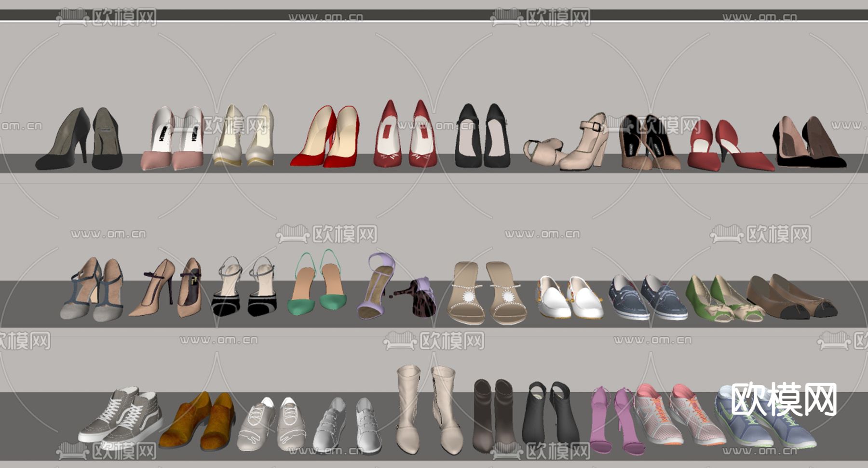Pick the navy boat shoes
Image resolution: width=868 pixels, height=468 pixels.
pos(648,297)
